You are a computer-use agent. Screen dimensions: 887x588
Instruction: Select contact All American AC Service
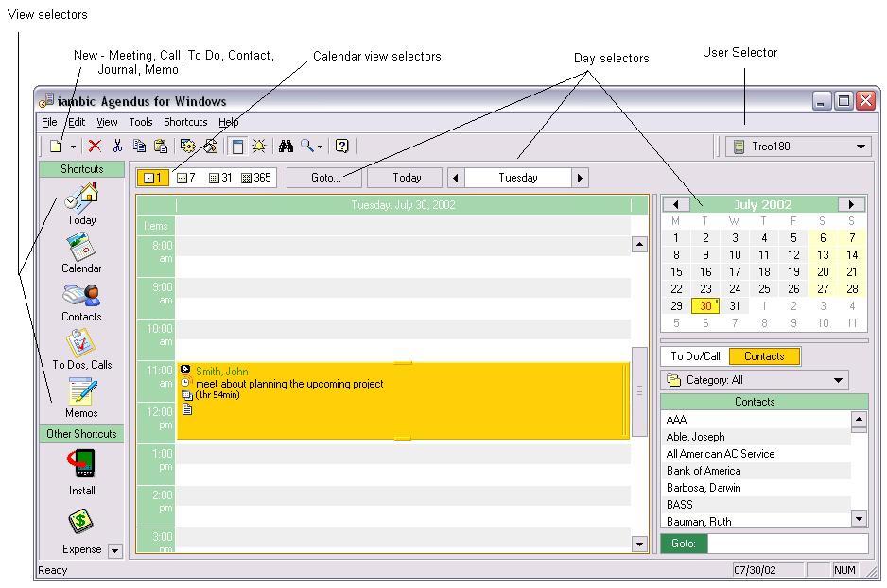[x=757, y=454]
